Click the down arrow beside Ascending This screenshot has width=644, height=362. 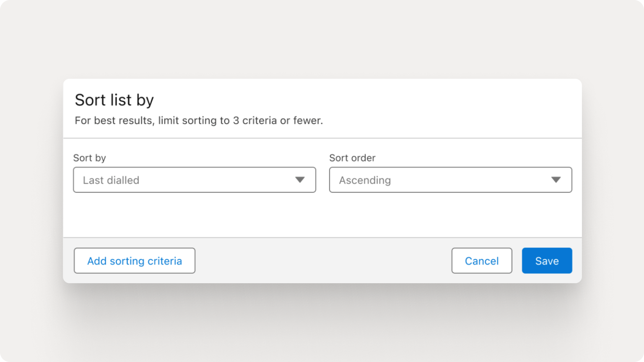click(x=556, y=180)
